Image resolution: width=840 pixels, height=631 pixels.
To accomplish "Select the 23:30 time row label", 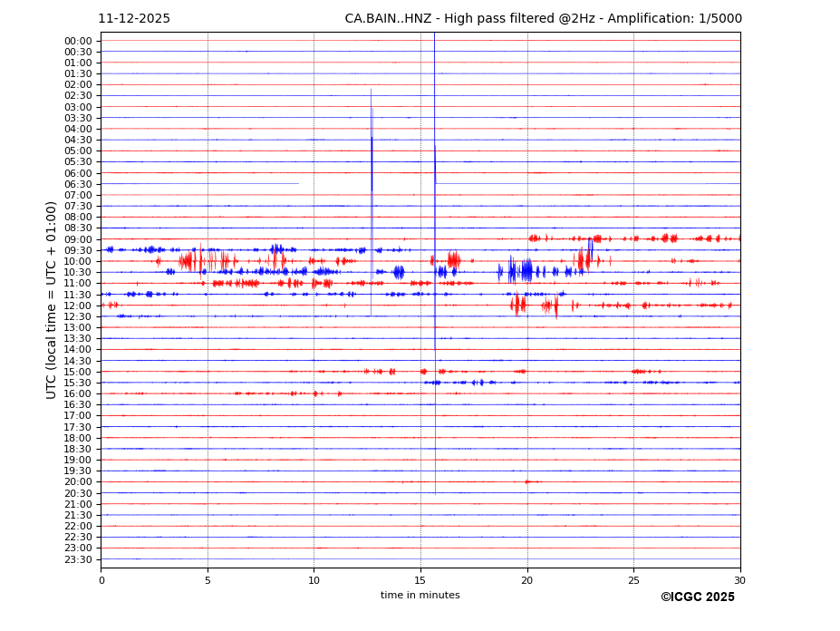I will click(78, 559).
